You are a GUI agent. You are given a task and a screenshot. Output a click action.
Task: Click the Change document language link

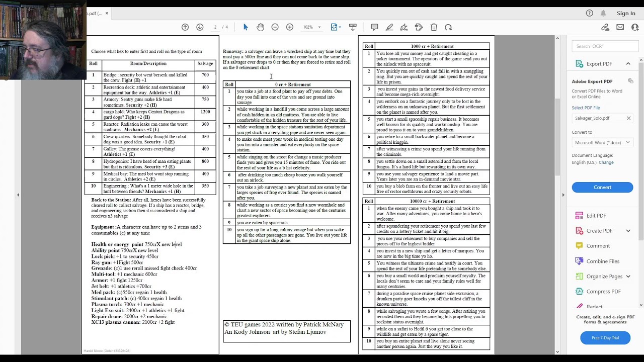click(606, 162)
